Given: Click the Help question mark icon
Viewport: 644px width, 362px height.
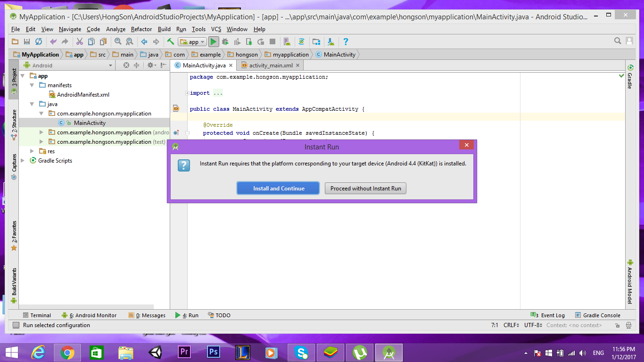Looking at the screenshot, I should (346, 41).
